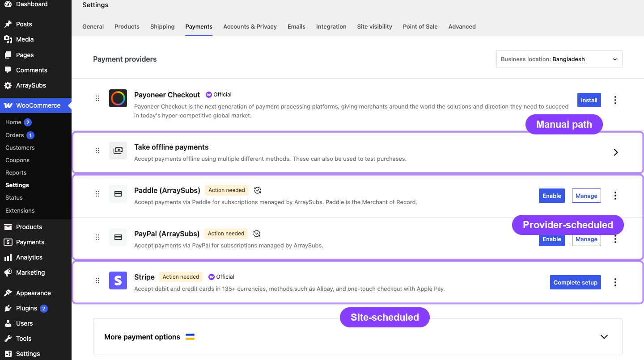
Task: Open Paddle (ArraySubs) more options menu
Action: (x=615, y=196)
